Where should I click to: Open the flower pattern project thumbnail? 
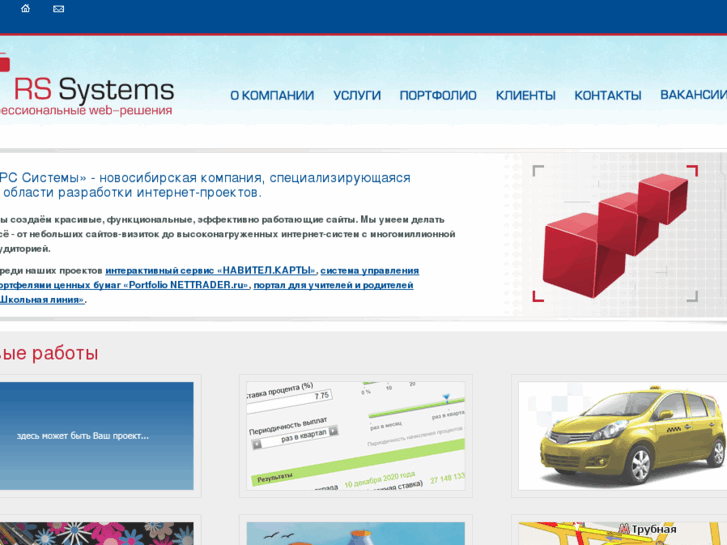pyautogui.click(x=96, y=533)
